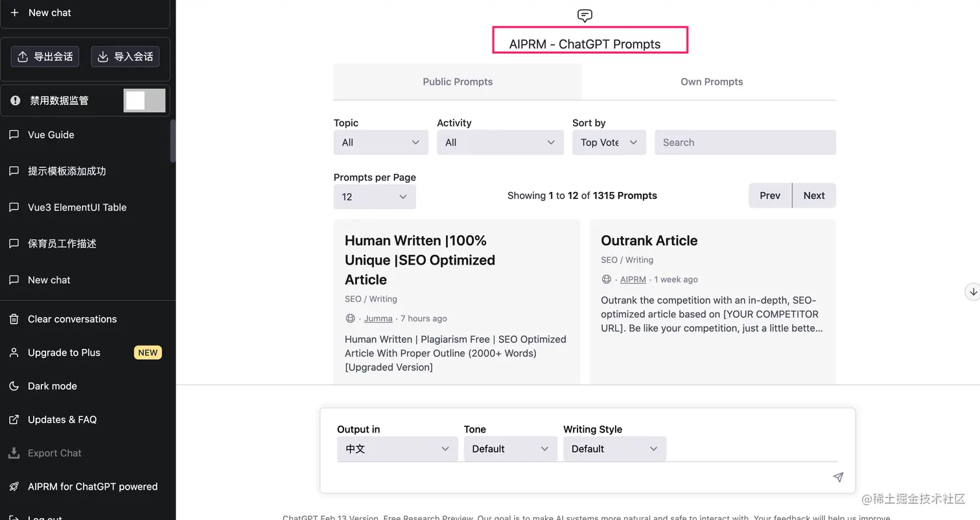Open Updates & FAQ in the sidebar

point(86,420)
